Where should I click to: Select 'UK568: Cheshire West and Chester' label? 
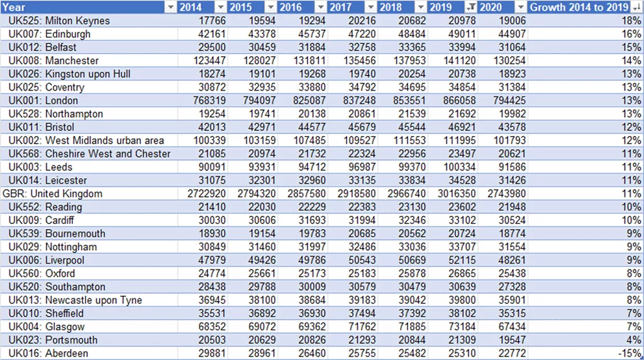[89, 154]
